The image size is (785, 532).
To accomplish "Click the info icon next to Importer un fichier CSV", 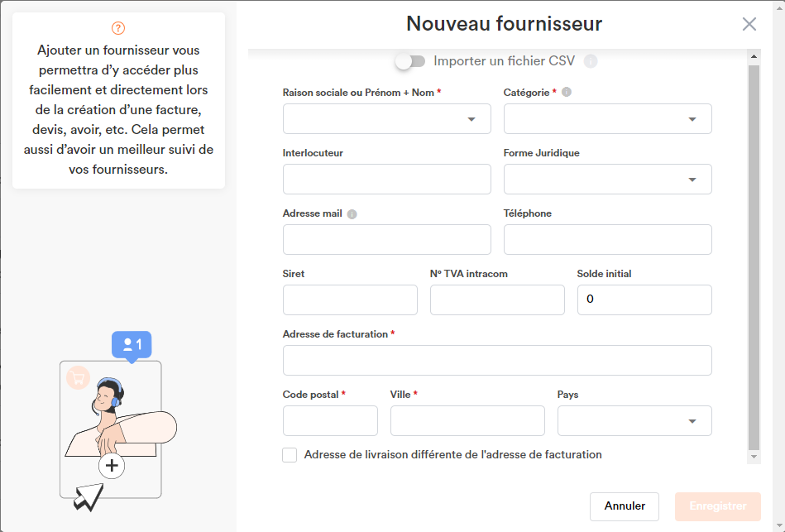I will tap(591, 61).
